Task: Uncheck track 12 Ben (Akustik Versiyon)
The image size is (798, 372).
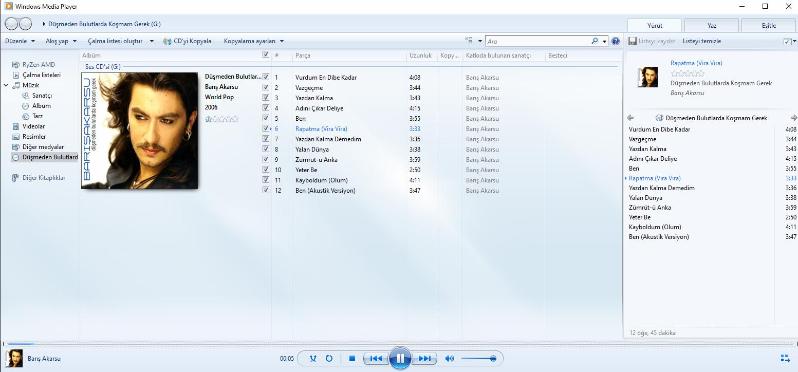Action: point(265,190)
